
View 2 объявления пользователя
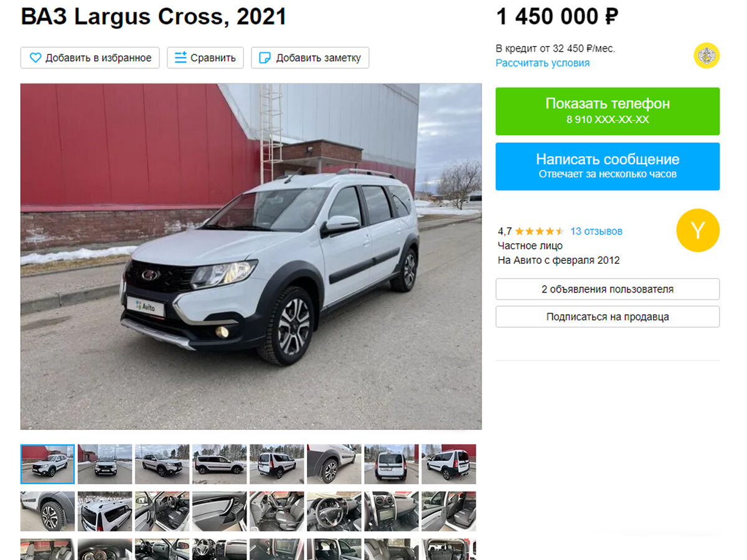[x=608, y=289]
